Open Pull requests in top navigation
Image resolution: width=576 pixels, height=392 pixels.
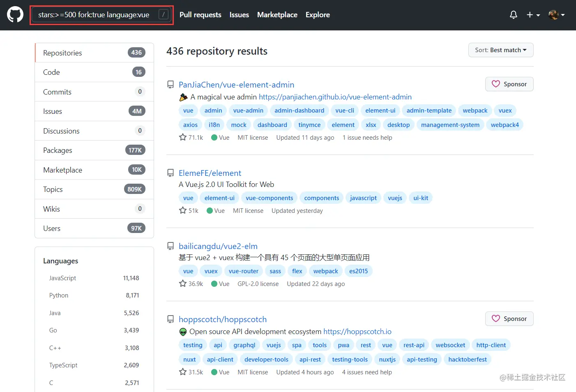200,15
